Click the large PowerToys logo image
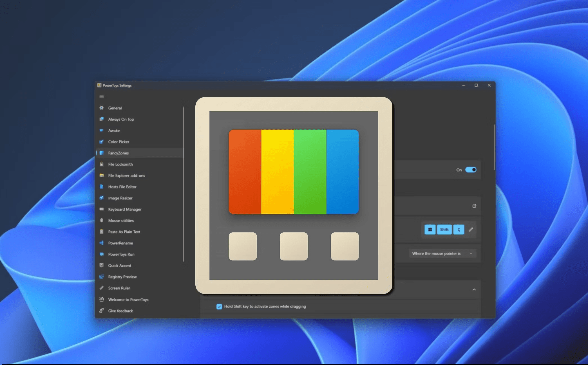This screenshot has width=588, height=391. tap(294, 195)
